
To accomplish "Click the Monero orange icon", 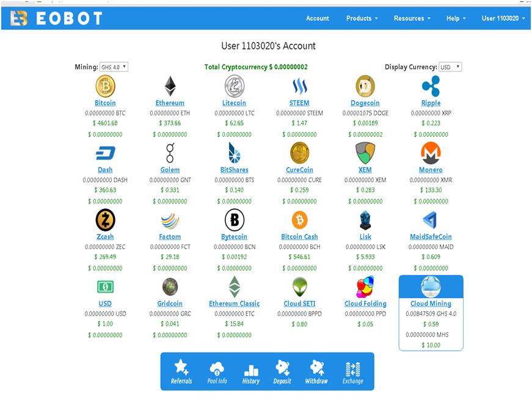I will click(431, 153).
